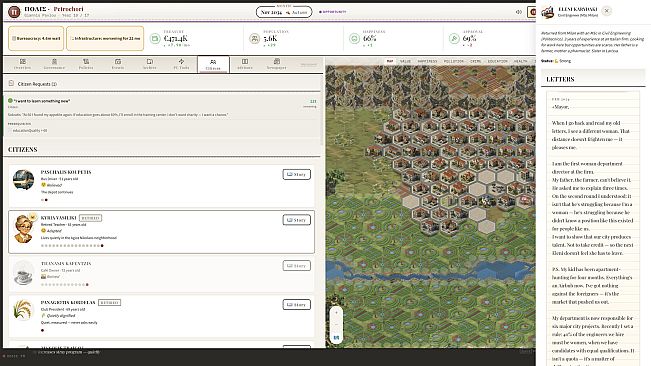Select the VALUE map overlay
Image resolution: width=651 pixels, height=366 pixels.
click(x=405, y=61)
